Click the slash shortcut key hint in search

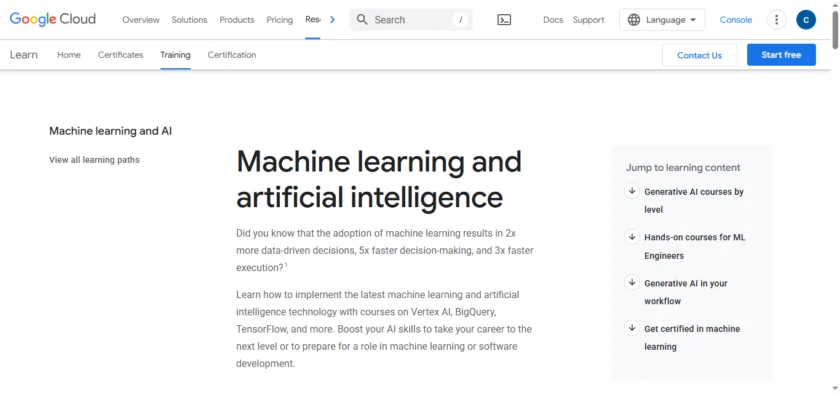pos(460,20)
